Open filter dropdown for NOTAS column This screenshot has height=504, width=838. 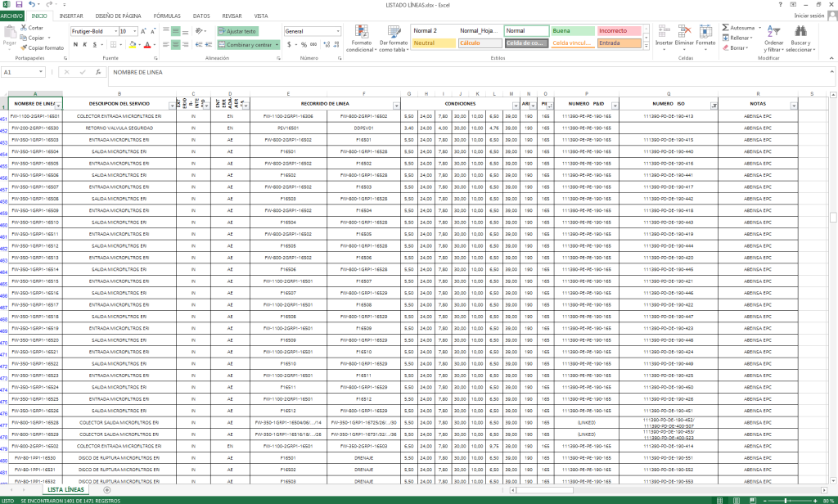coord(792,106)
